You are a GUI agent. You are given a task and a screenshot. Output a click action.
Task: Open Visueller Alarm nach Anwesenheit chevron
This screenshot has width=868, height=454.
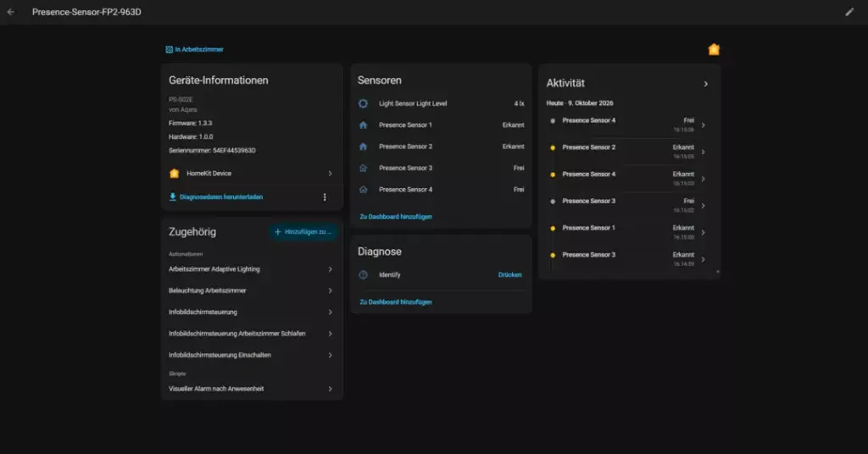[330, 389]
